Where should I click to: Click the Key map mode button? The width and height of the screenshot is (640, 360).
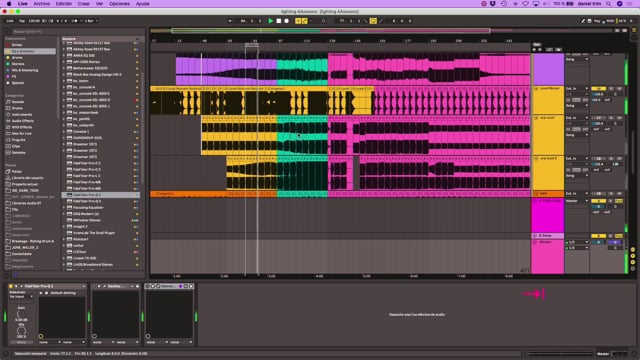tap(597, 21)
